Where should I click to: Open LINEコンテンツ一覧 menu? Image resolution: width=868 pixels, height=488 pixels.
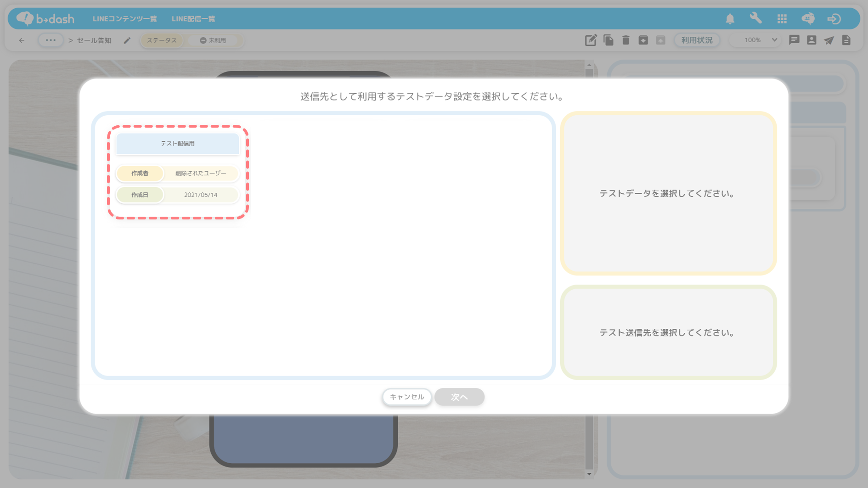coord(125,19)
